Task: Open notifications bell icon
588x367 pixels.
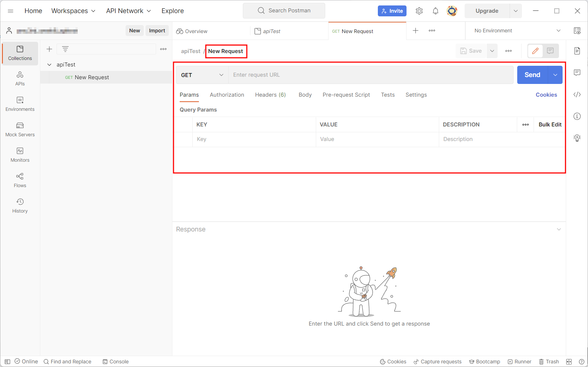Action: [436, 11]
